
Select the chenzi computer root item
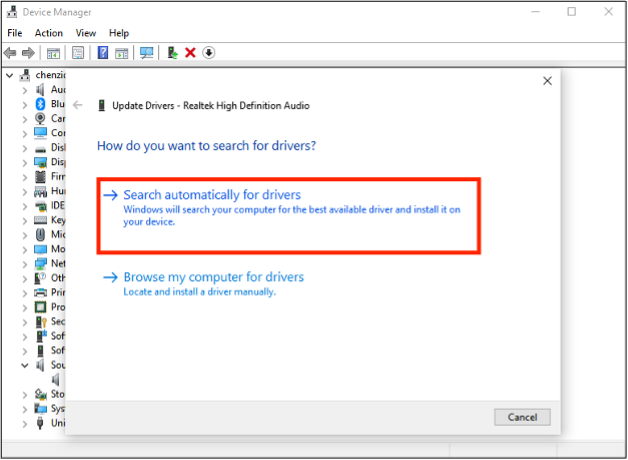[x=43, y=75]
